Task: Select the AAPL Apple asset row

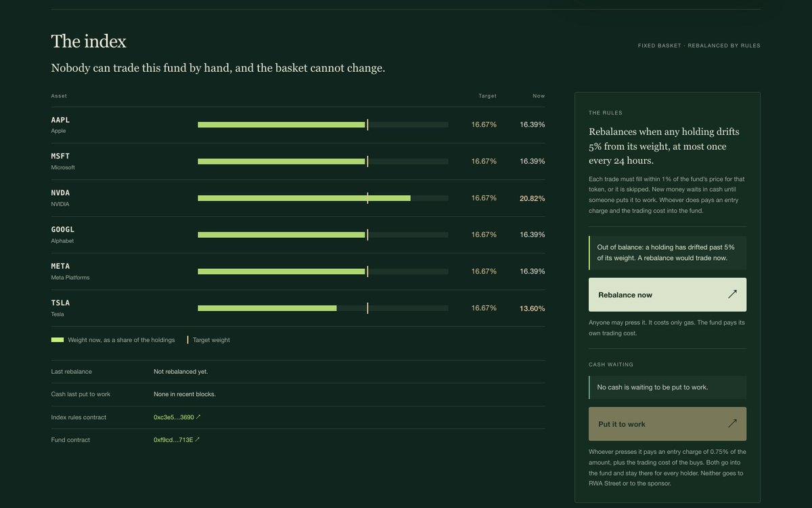Action: click(298, 125)
